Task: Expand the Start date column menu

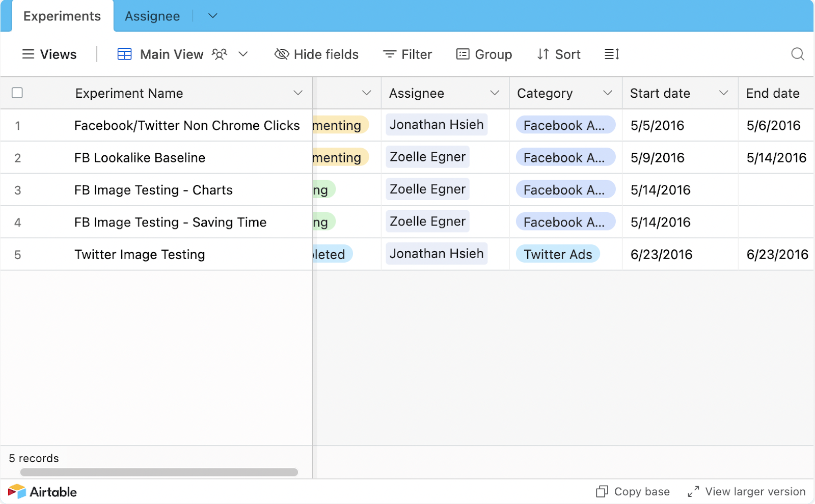Action: 723,93
